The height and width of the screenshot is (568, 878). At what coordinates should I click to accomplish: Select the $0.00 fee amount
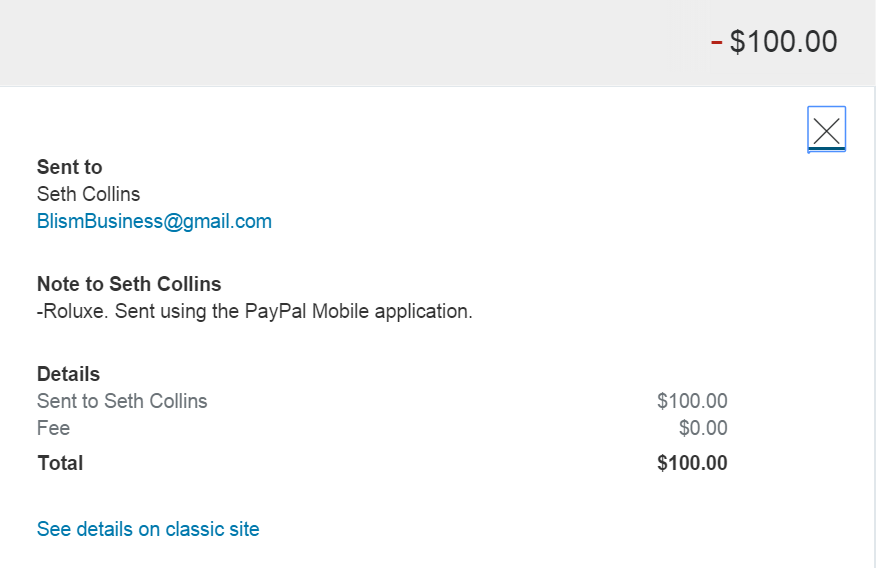click(x=703, y=428)
